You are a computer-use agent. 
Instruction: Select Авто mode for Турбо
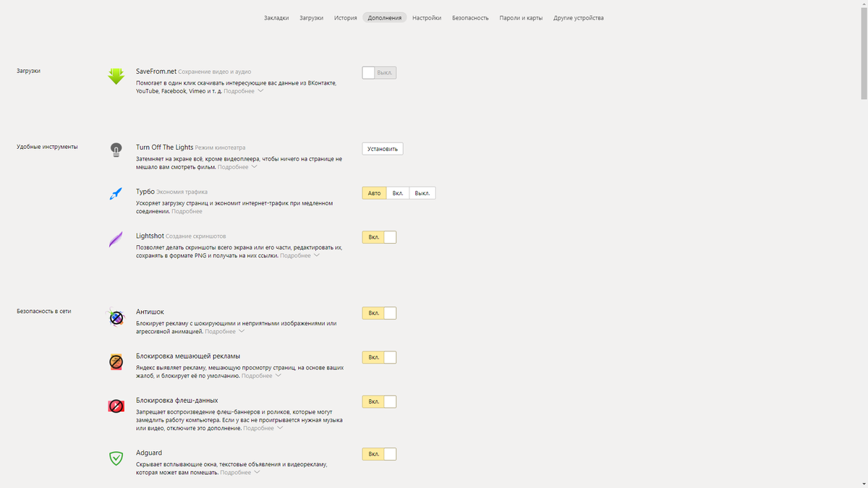click(374, 193)
